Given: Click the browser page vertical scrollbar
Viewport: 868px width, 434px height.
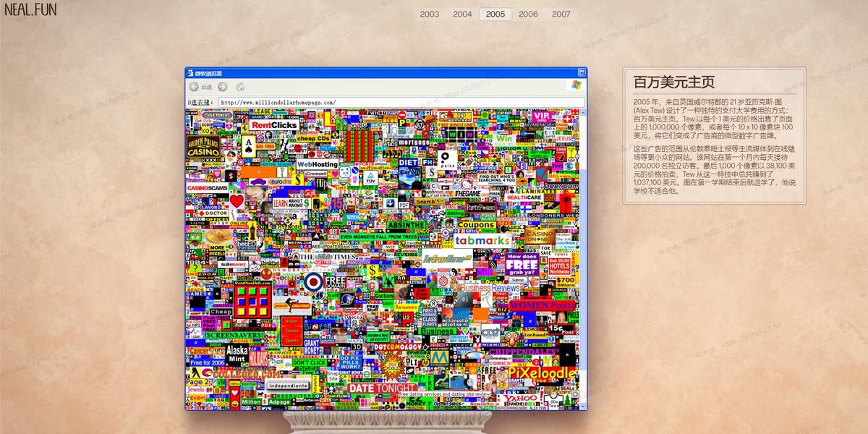Looking at the screenshot, I should 582,260.
